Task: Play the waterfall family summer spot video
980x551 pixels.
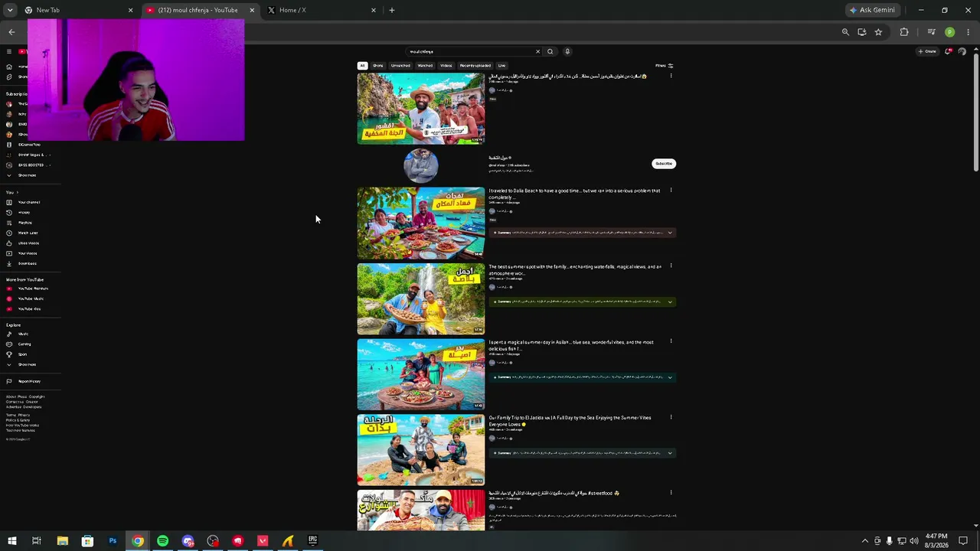Action: (421, 298)
